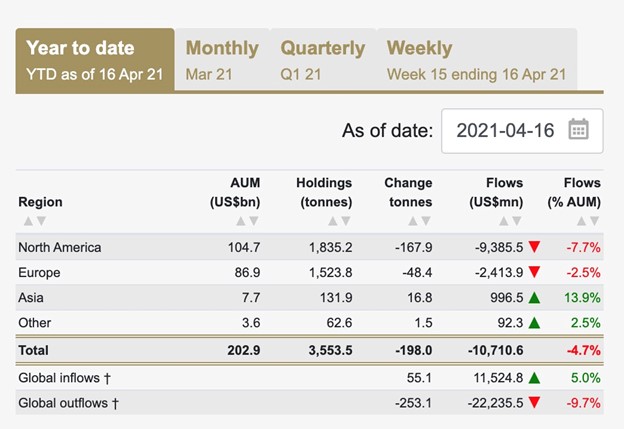Viewport: 624px width, 429px height.
Task: Switch to the Year to date tab
Action: (94, 60)
